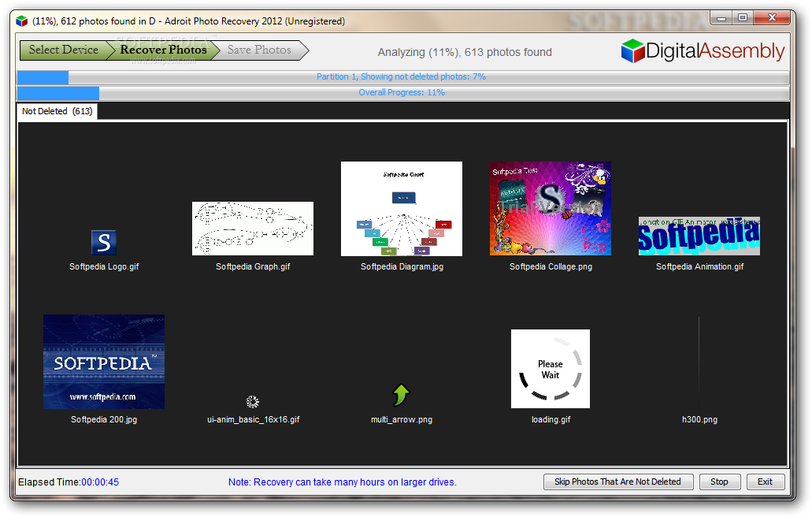Click the Overall Progress bar
Image resolution: width=812 pixels, height=517 pixels.
[403, 93]
